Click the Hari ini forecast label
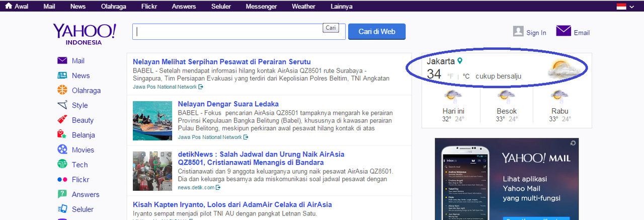Image resolution: width=644 pixels, height=220 pixels. click(x=453, y=111)
